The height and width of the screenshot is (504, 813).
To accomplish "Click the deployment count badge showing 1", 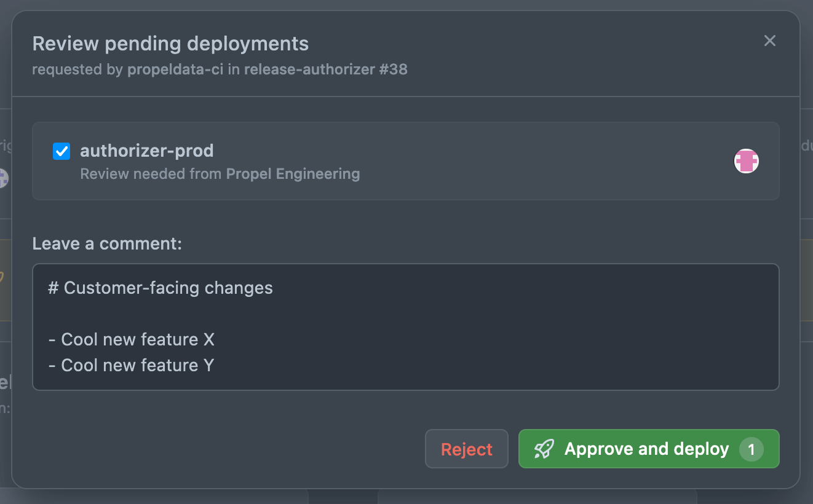I will click(x=751, y=449).
